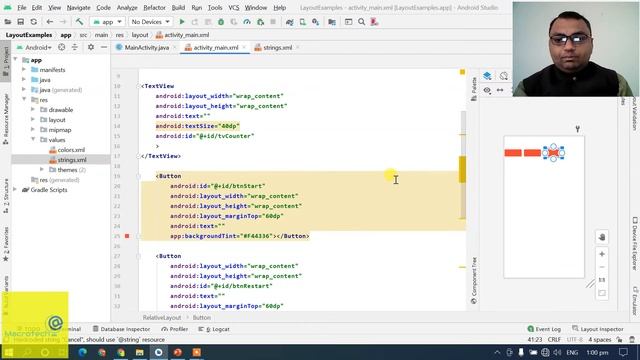Open the Logcat tool window
The height and width of the screenshot is (360, 640).
pyautogui.click(x=214, y=329)
